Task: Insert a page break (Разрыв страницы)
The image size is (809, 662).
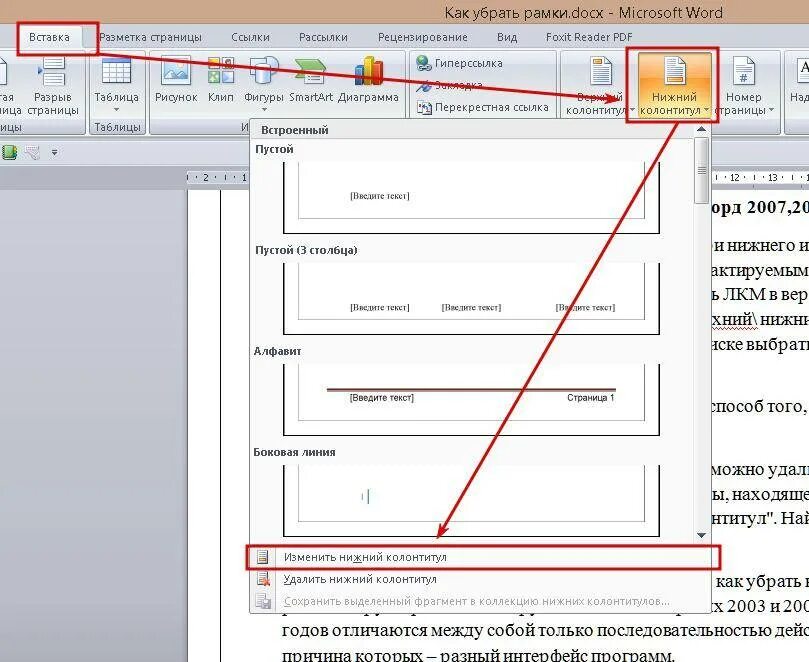Action: [x=53, y=86]
